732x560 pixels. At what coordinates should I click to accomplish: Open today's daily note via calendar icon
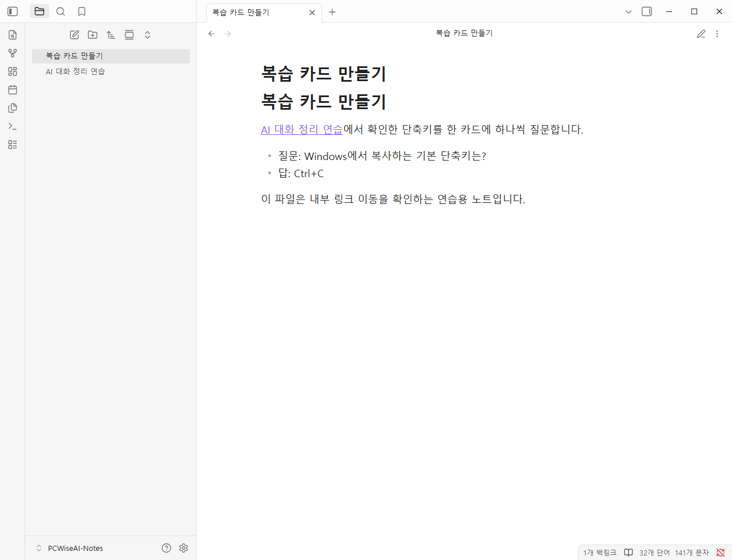point(13,90)
